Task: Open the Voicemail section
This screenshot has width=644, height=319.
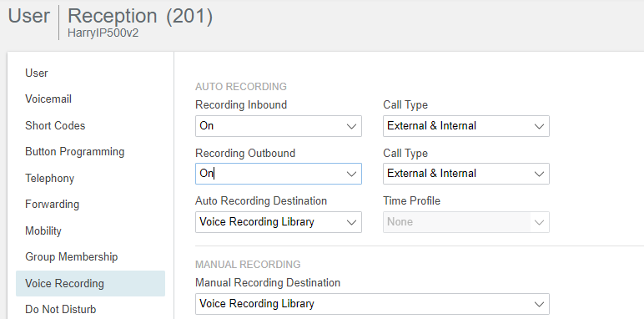Action: pyautogui.click(x=48, y=99)
